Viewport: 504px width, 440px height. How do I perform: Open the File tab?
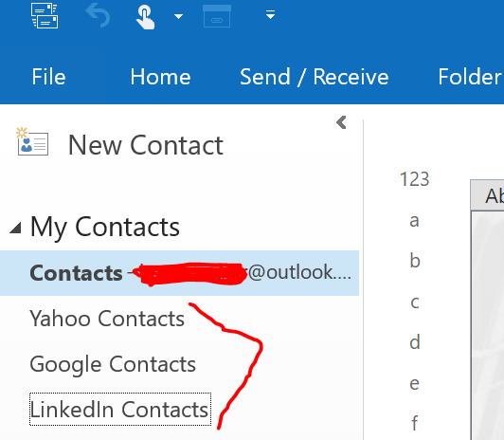pos(48,77)
